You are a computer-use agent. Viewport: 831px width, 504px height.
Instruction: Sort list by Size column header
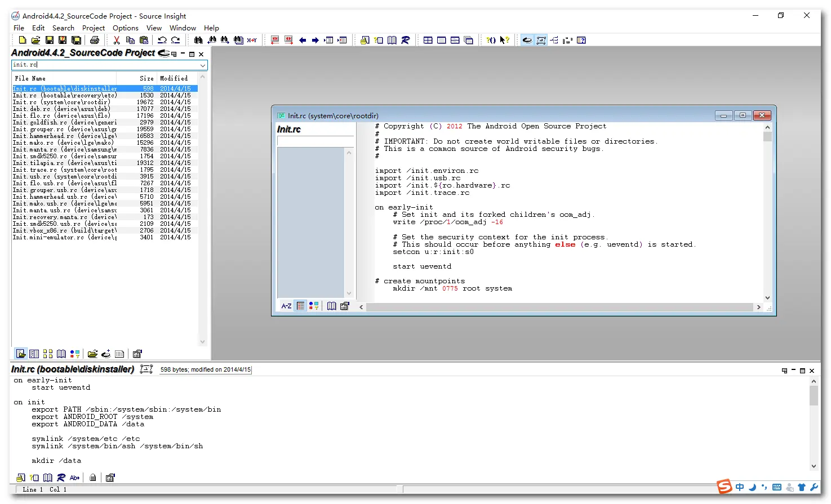137,78
